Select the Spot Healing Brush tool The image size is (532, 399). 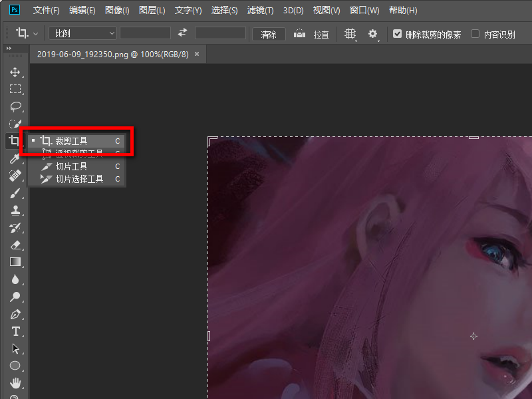(15, 176)
